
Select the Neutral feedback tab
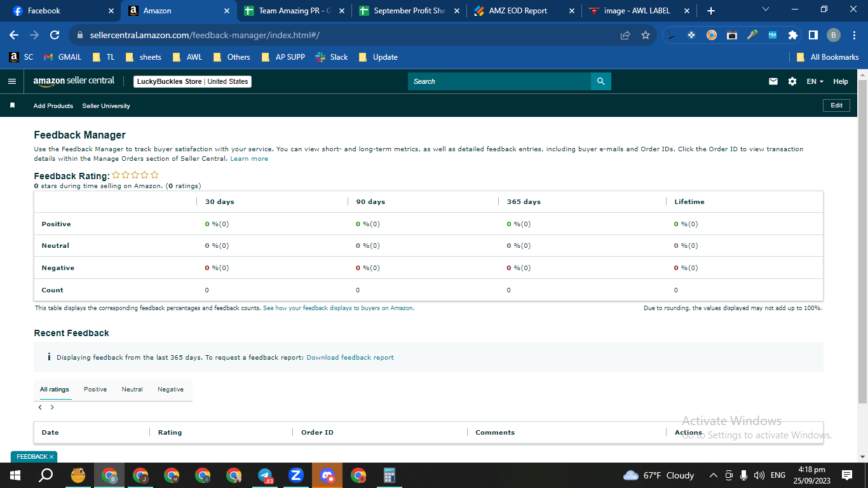point(132,390)
